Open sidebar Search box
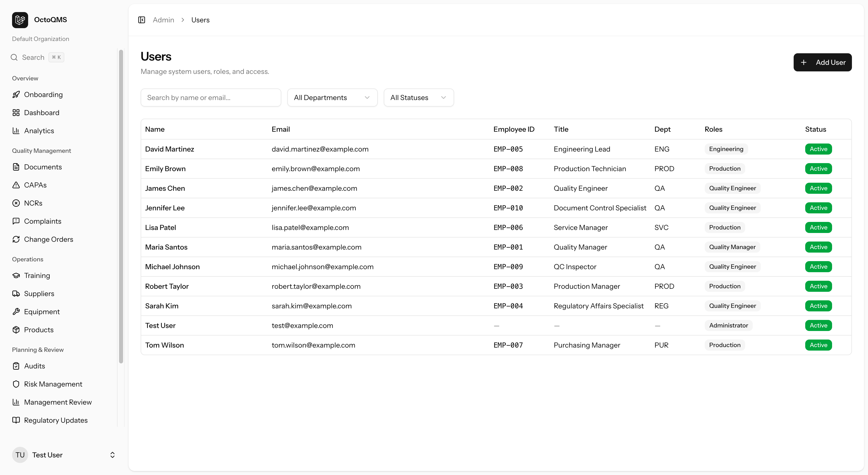 tap(37, 57)
